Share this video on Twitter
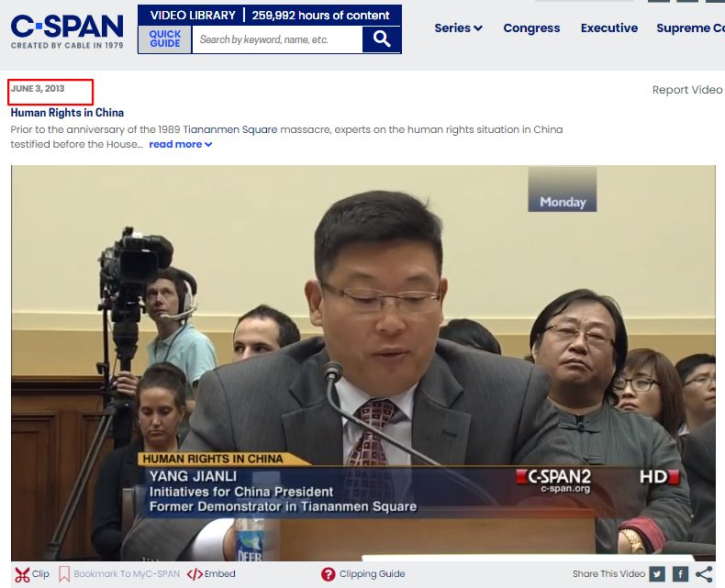Viewport: 725px width, 588px height. tap(657, 574)
